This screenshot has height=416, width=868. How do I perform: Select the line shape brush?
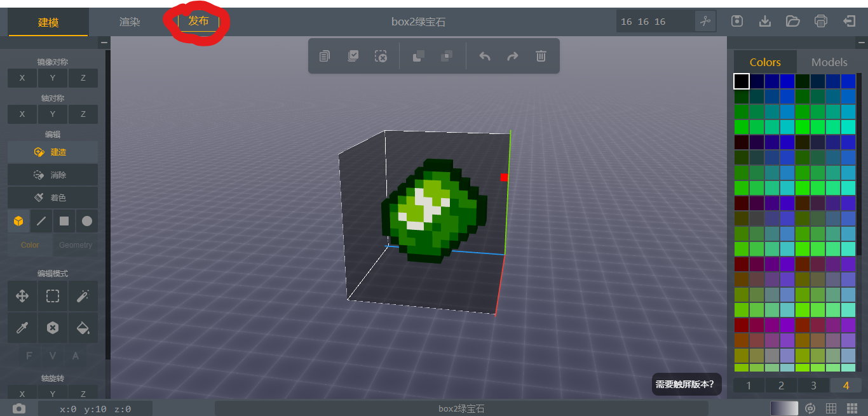[x=41, y=221]
